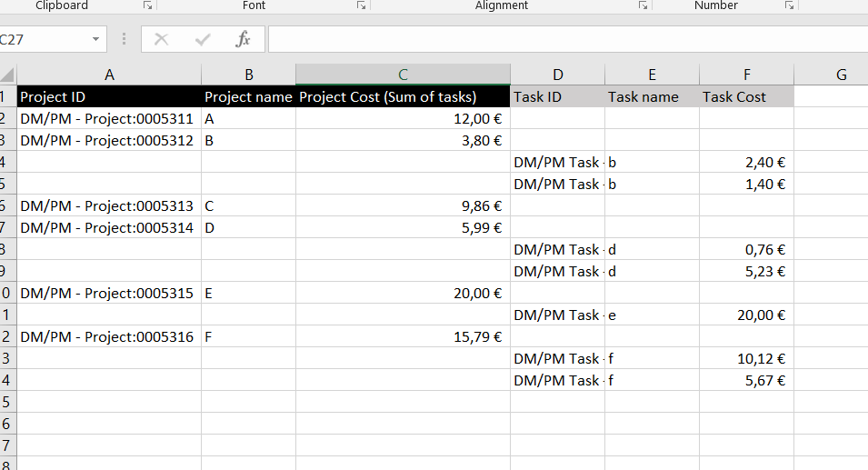The width and height of the screenshot is (868, 470).
Task: Select task name b beside 2,40 €
Action: tap(652, 162)
